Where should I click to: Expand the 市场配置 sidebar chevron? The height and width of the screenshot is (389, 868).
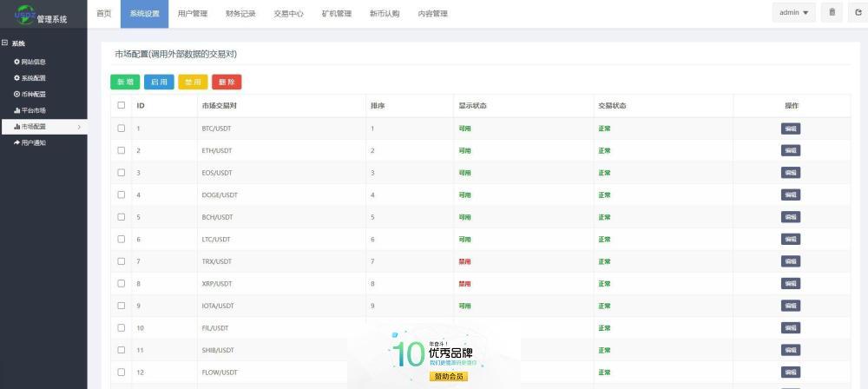(79, 127)
